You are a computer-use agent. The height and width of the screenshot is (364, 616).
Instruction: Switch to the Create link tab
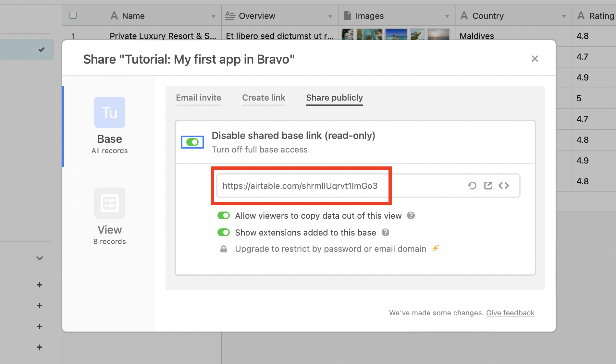(x=264, y=98)
